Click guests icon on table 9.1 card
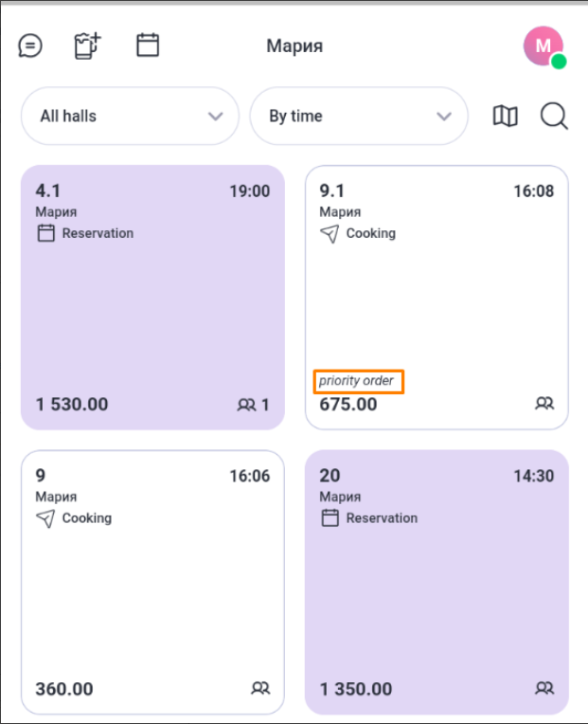588x724 pixels. (544, 404)
